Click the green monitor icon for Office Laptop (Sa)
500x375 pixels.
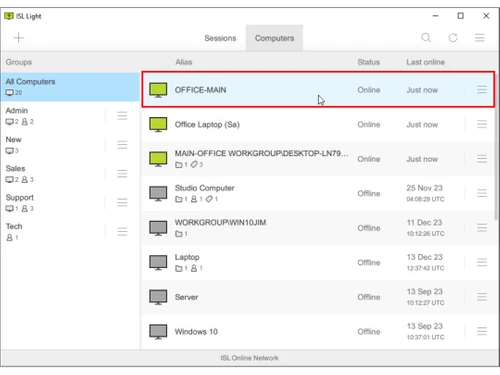click(158, 125)
